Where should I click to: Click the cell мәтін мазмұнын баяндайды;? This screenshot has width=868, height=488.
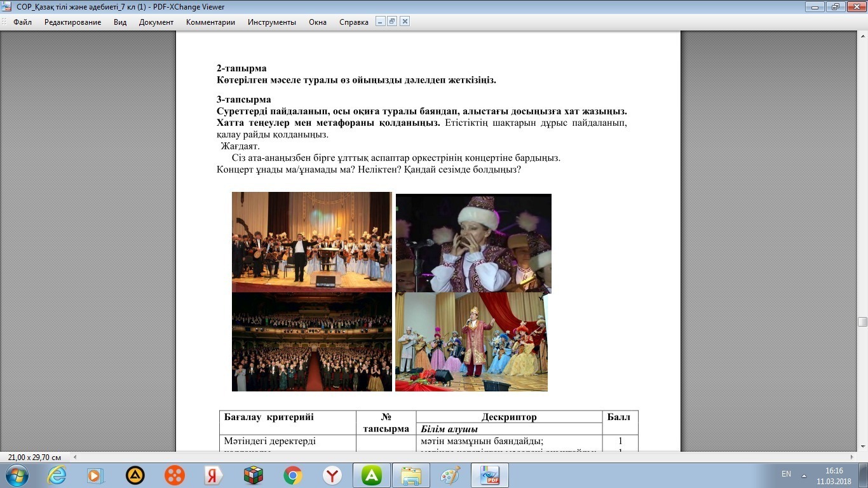(x=482, y=441)
